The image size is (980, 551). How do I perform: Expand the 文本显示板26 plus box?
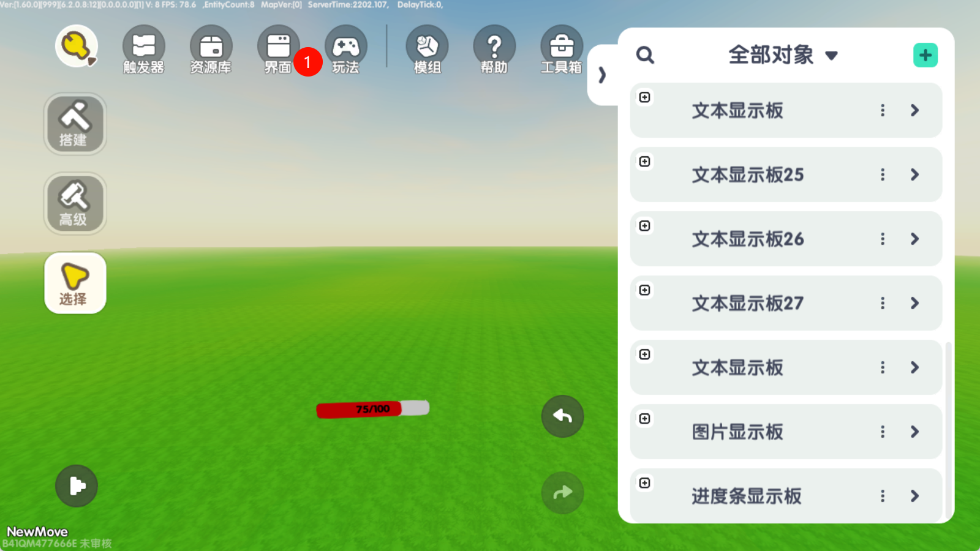644,226
